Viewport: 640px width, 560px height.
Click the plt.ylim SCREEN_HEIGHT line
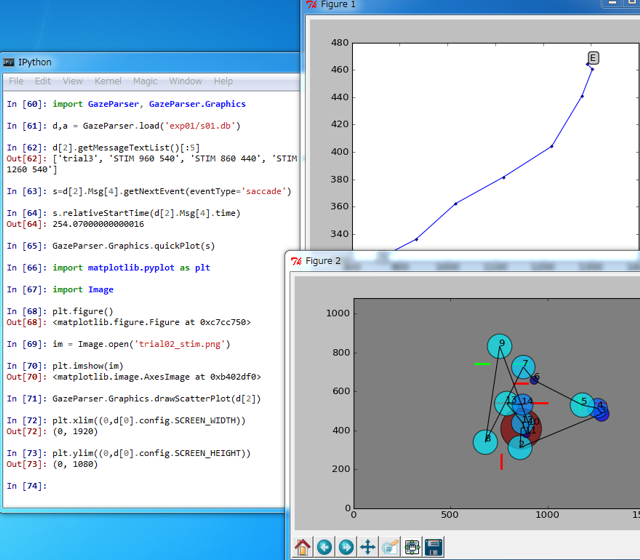click(129, 453)
